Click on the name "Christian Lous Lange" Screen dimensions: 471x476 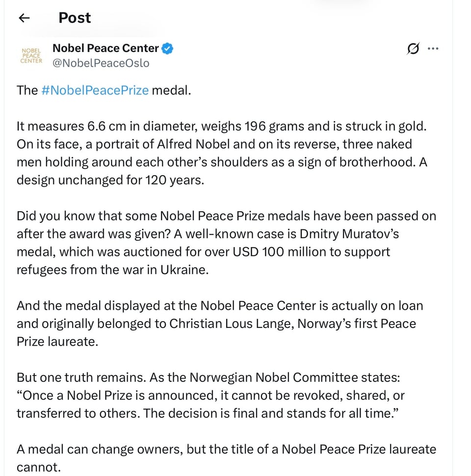pyautogui.click(x=232, y=324)
